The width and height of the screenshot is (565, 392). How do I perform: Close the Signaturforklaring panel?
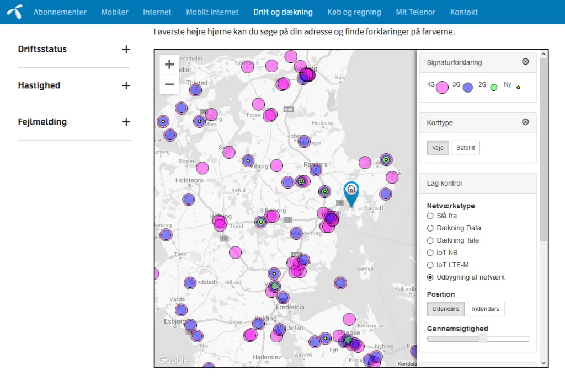pos(525,62)
